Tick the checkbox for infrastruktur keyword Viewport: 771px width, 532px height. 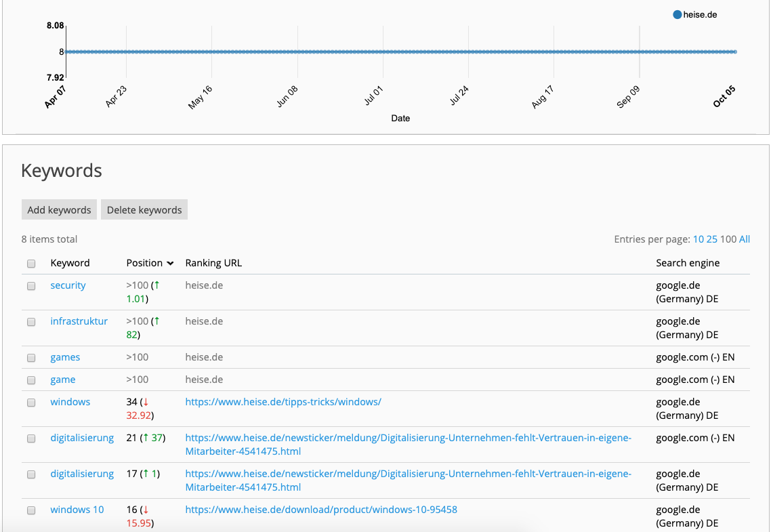tap(31, 322)
